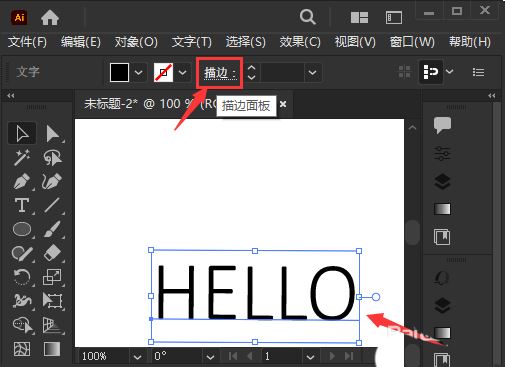This screenshot has height=367, width=505.
Task: Select the Mesh tool
Action: pyautogui.click(x=22, y=349)
